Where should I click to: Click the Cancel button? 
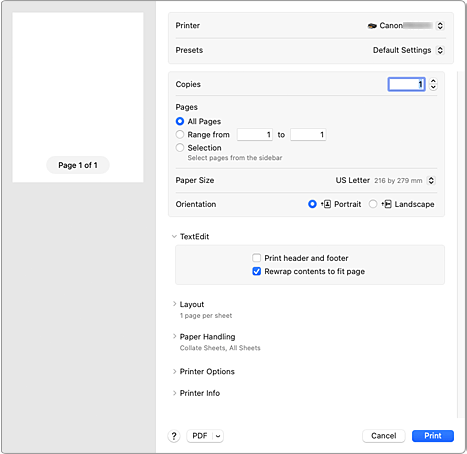(384, 436)
